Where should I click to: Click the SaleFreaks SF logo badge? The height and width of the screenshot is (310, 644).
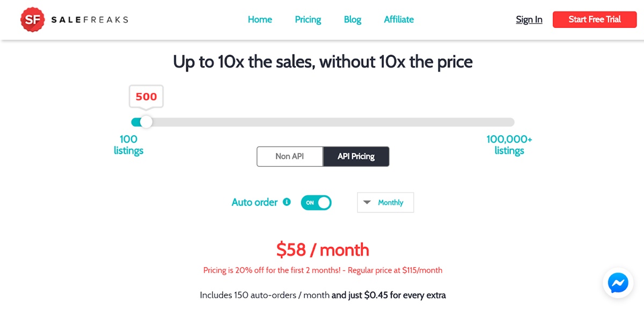[31, 20]
